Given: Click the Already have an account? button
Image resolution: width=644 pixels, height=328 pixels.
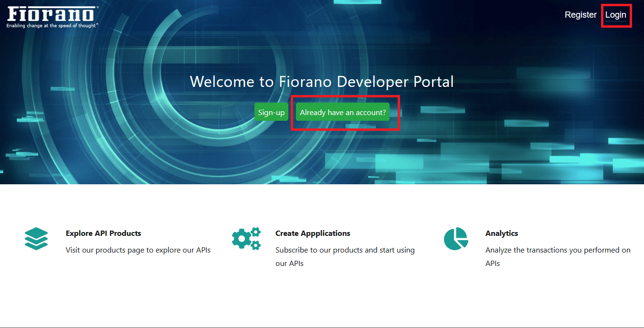Looking at the screenshot, I should [x=343, y=112].
